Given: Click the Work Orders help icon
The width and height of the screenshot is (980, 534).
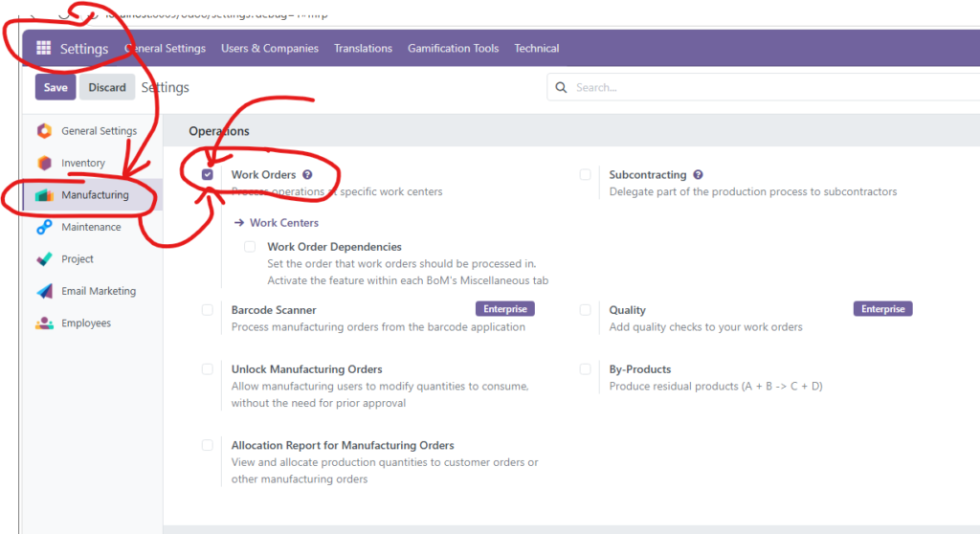Looking at the screenshot, I should click(x=307, y=175).
